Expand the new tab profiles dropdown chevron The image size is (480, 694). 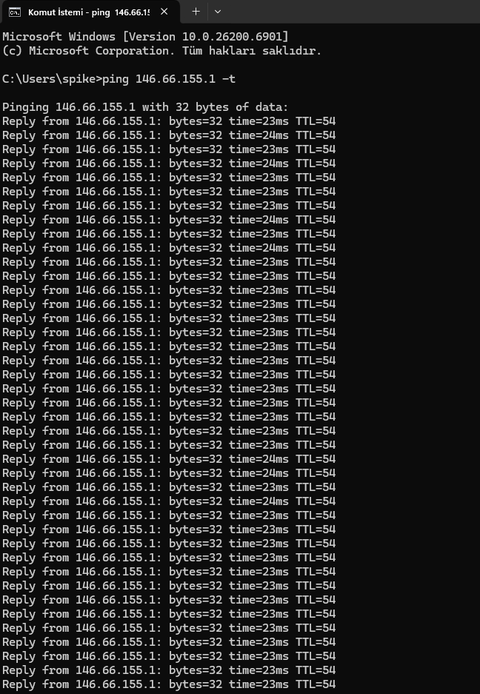point(217,12)
